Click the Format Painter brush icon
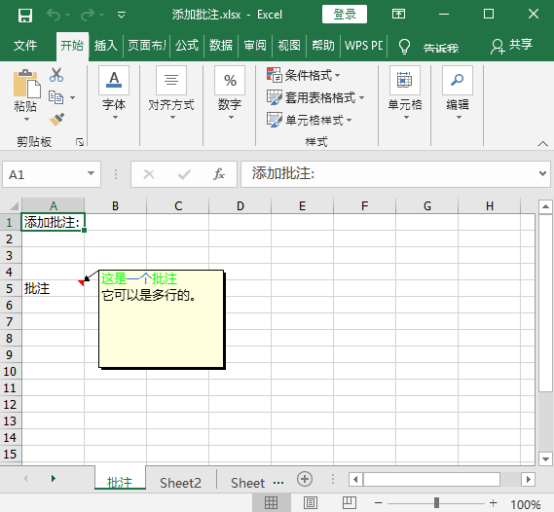Image resolution: width=554 pixels, height=512 pixels. click(x=57, y=119)
